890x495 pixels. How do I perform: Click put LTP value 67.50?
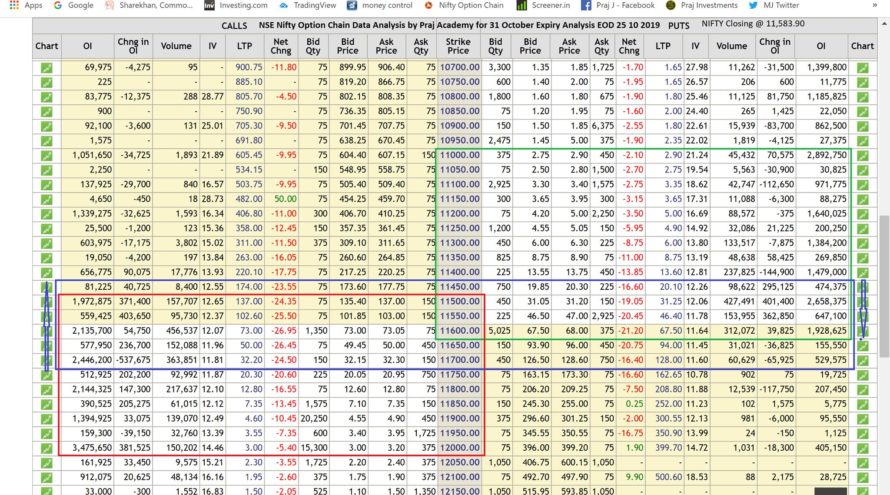point(670,330)
